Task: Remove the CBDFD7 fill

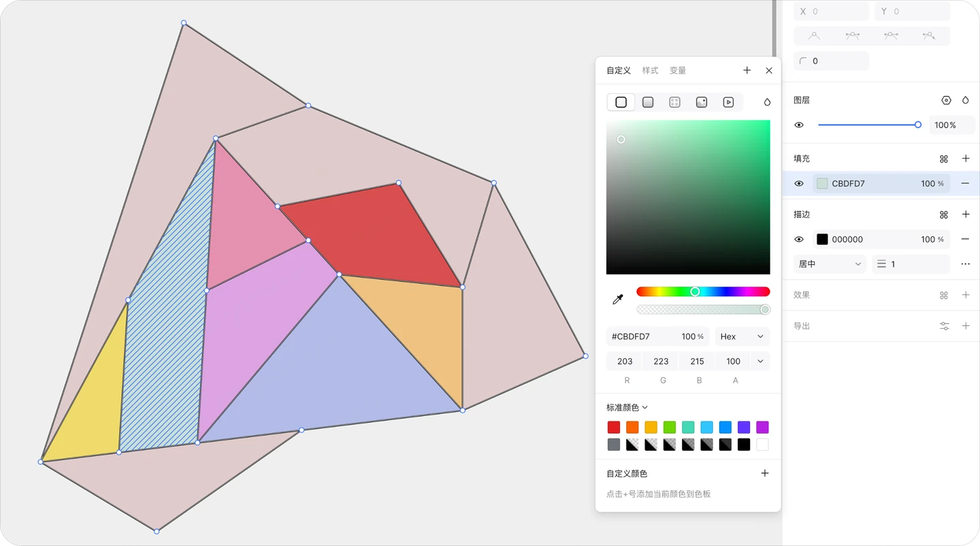Action: point(965,183)
